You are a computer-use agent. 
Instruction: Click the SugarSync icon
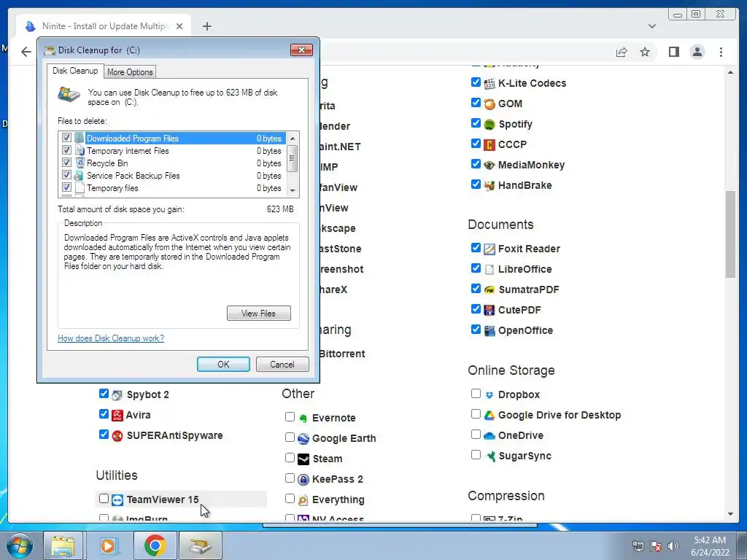pos(489,456)
